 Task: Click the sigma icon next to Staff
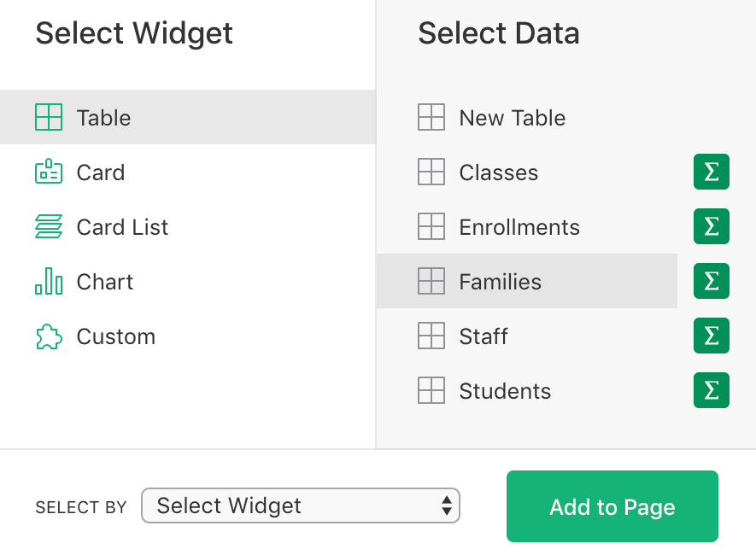point(712,336)
